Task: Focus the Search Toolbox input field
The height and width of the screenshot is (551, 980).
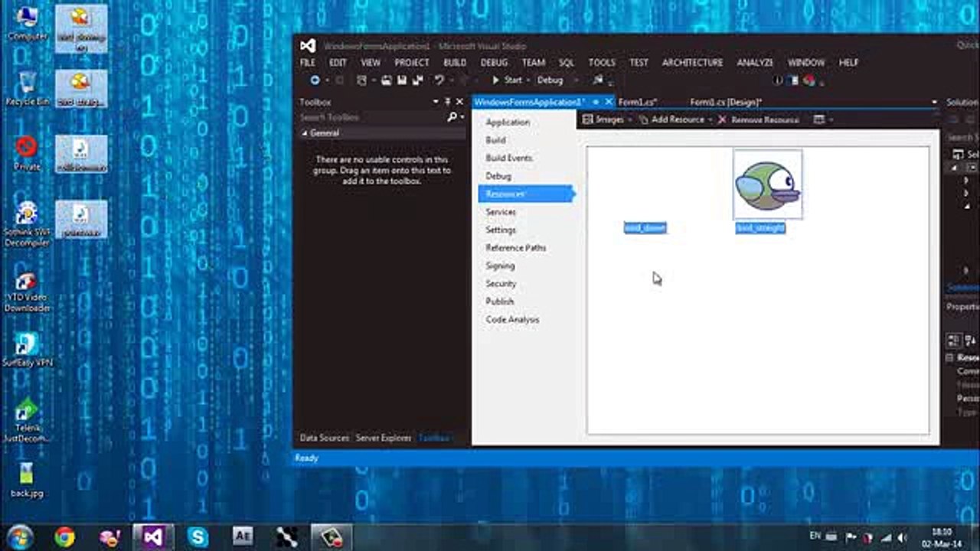Action: [372, 117]
